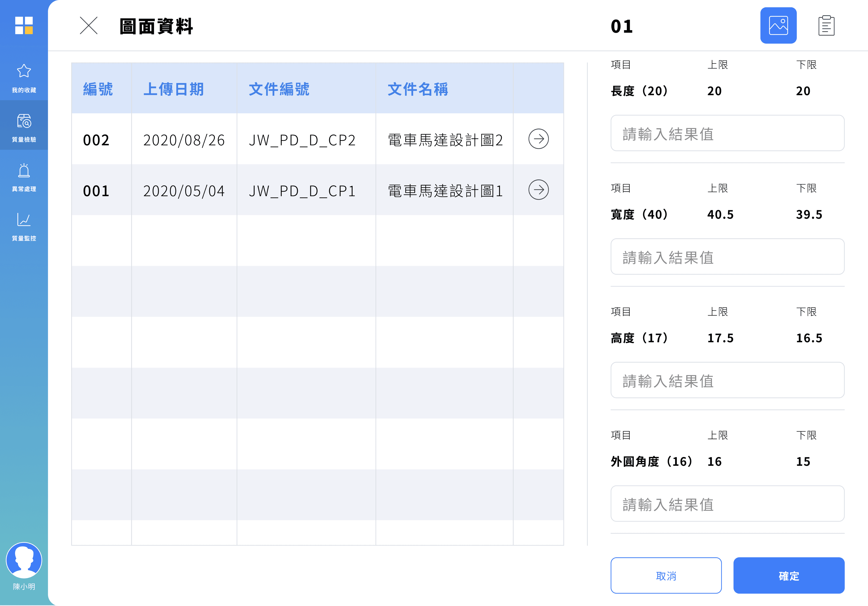This screenshot has height=606, width=868.
Task: Click the image view icon button
Action: click(778, 26)
